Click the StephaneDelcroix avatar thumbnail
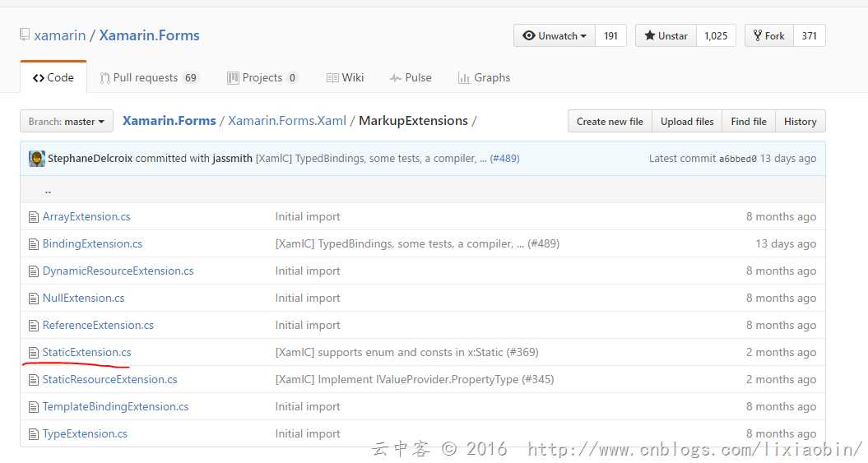 pos(37,159)
